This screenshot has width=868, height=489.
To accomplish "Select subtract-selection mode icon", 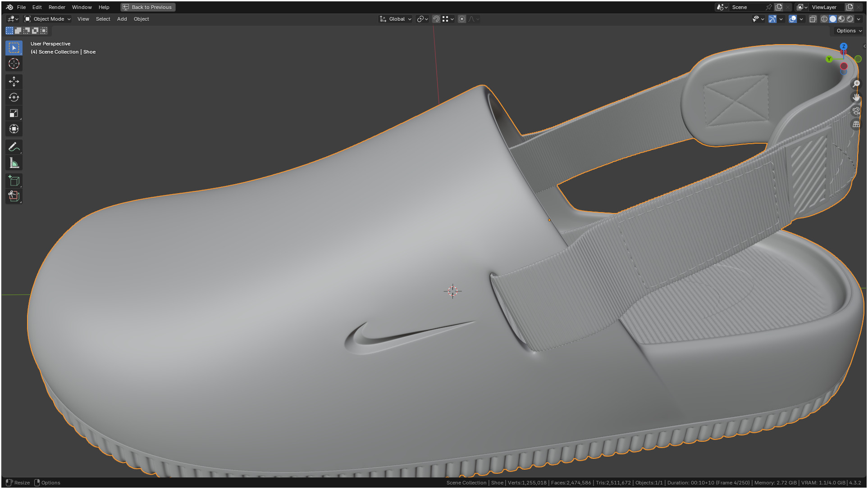I will [x=27, y=31].
